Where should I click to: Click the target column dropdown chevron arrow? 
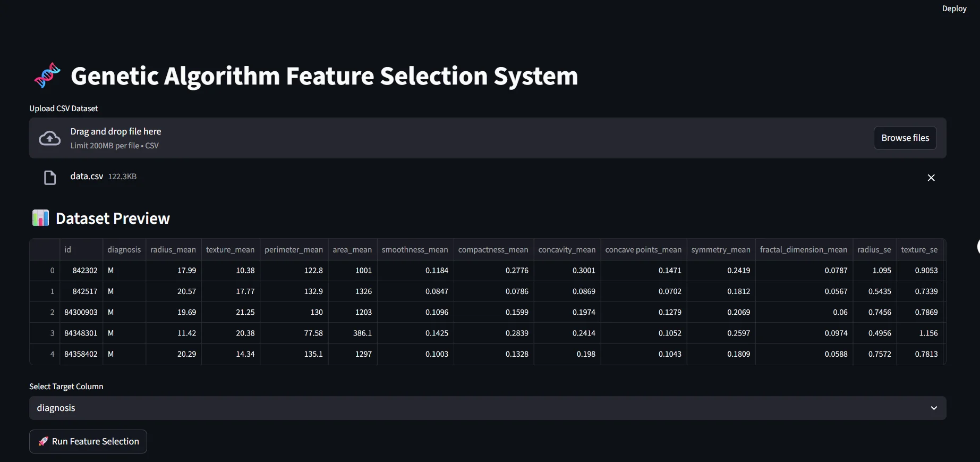coord(934,408)
